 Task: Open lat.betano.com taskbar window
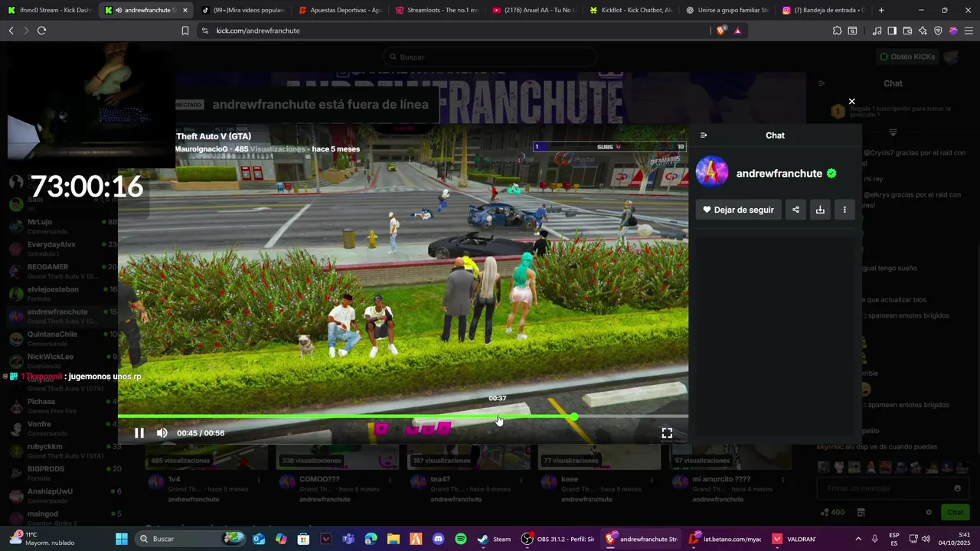[x=725, y=539]
